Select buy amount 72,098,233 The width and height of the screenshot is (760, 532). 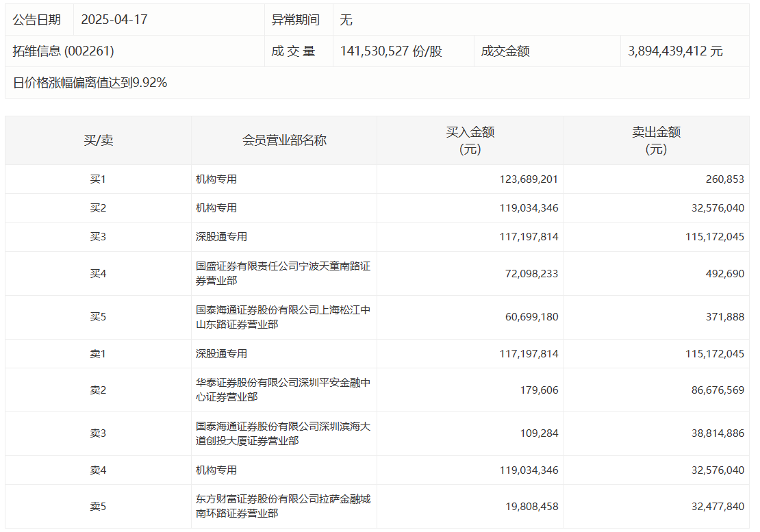532,274
